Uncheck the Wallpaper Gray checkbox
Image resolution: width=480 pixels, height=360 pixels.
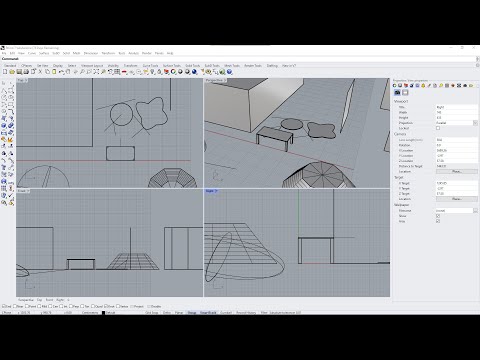tap(438, 221)
